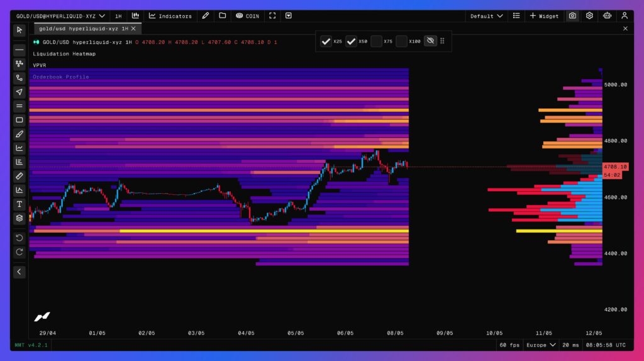The image size is (644, 361).
Task: Add a new Widget
Action: (x=544, y=16)
